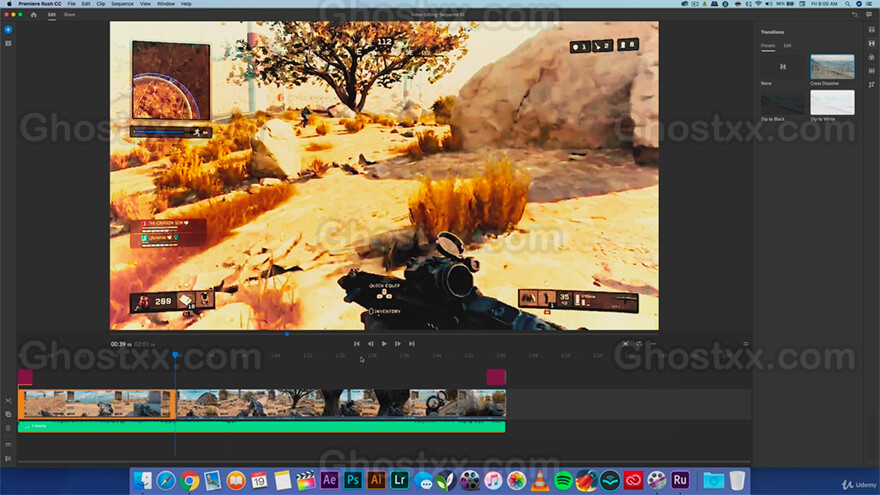The width and height of the screenshot is (880, 495).
Task: Step back one frame
Action: 370,343
